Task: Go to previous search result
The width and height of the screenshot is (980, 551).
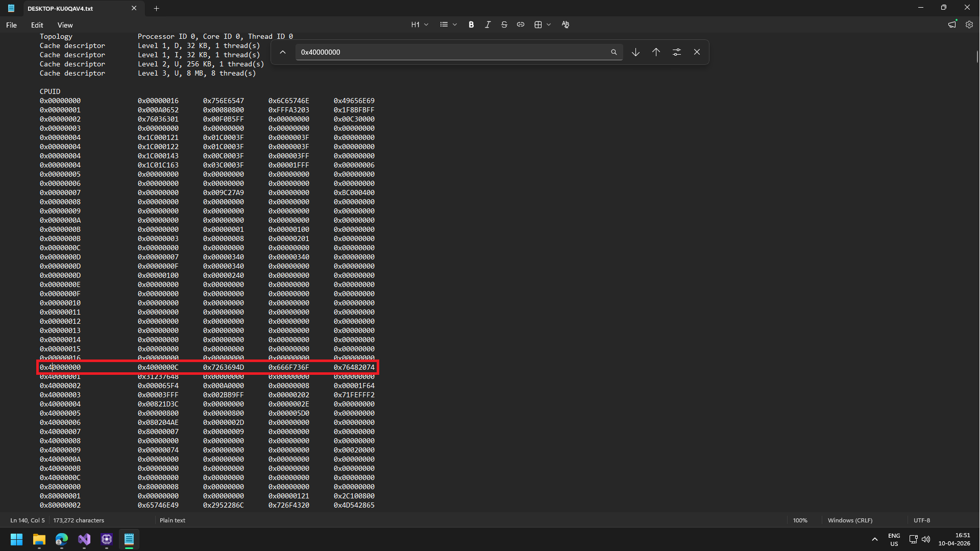Action: click(x=656, y=52)
